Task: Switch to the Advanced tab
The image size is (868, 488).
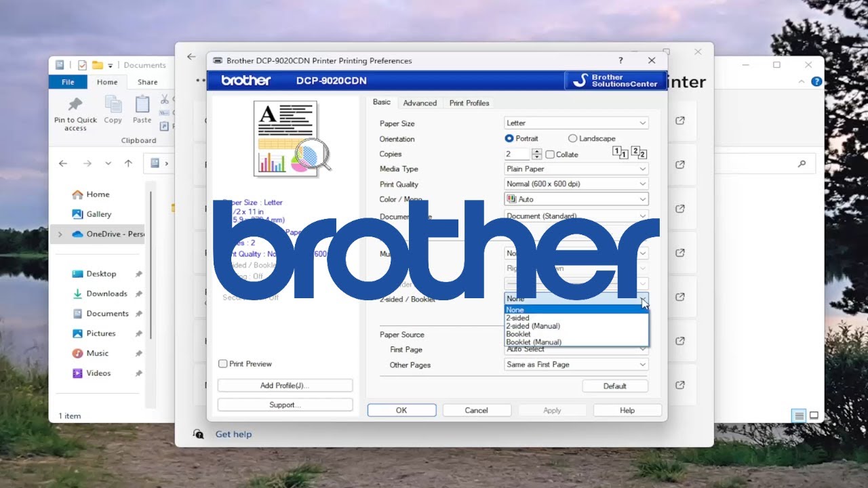Action: click(x=420, y=103)
